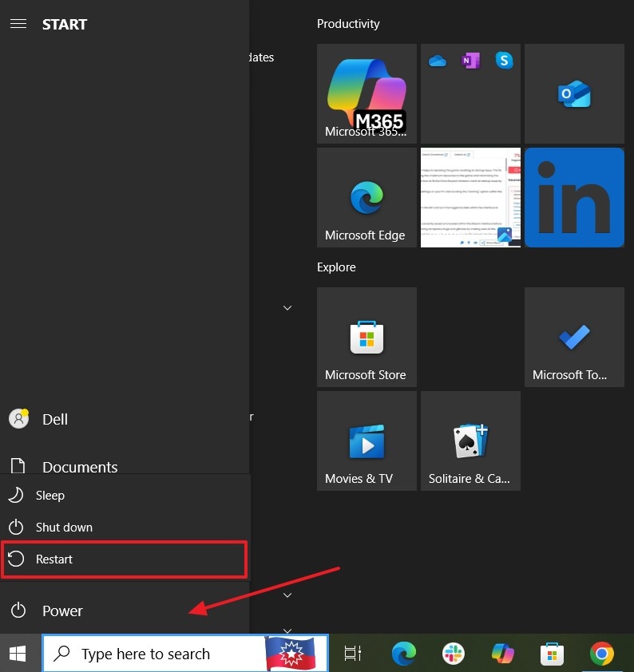Open the Microsoft Store tile
This screenshot has height=672, width=634.
367,337
